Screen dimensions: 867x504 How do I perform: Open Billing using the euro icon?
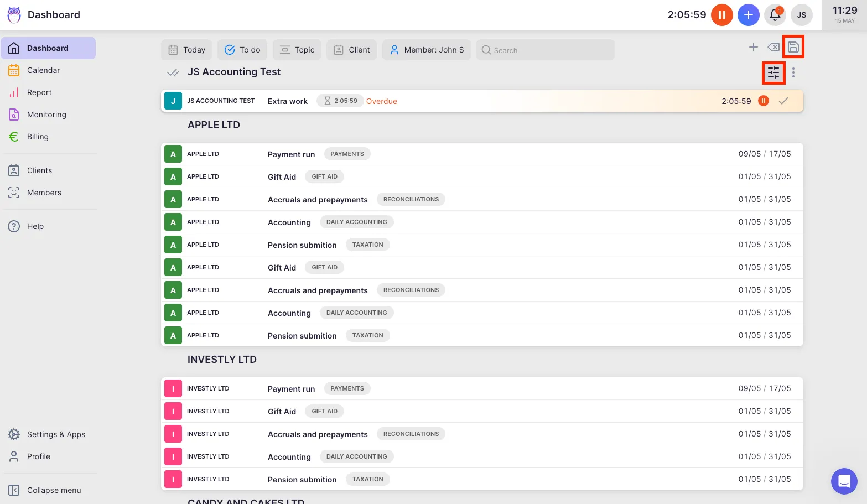pyautogui.click(x=38, y=137)
